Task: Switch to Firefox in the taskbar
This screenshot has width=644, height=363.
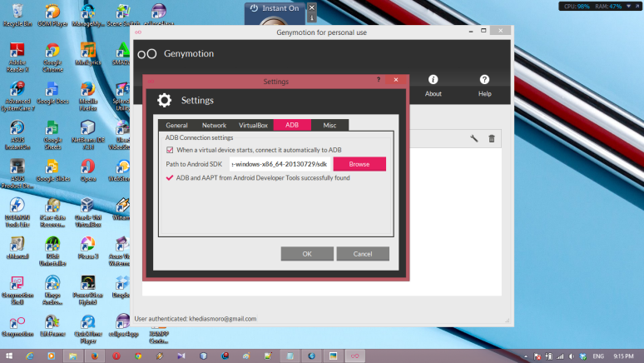Action: (x=95, y=356)
